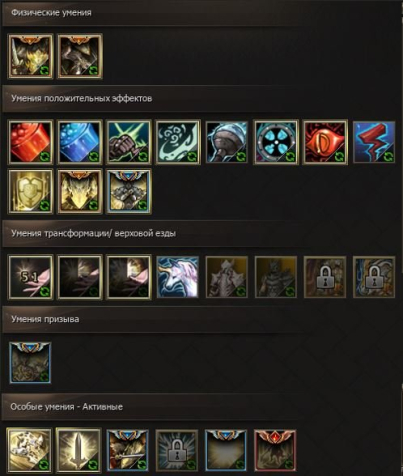
Task: Click the stone hammer buff skill icon
Action: click(227, 142)
